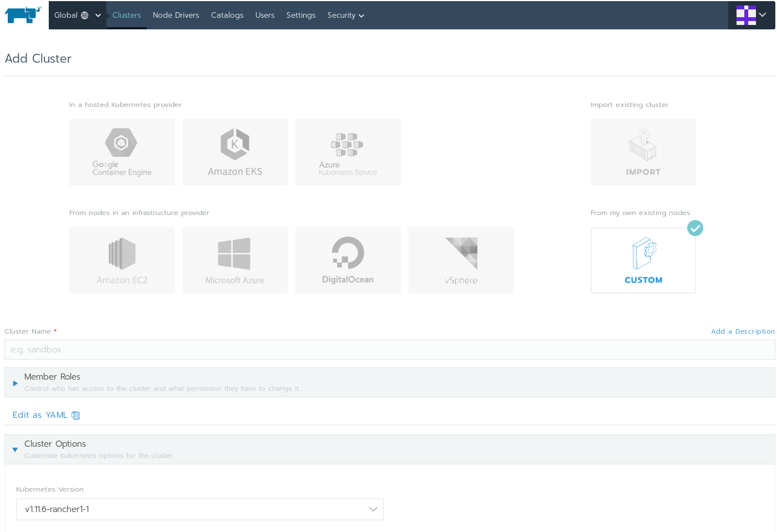Click the chevron beside the user avatar
The height and width of the screenshot is (532, 777).
tap(763, 15)
